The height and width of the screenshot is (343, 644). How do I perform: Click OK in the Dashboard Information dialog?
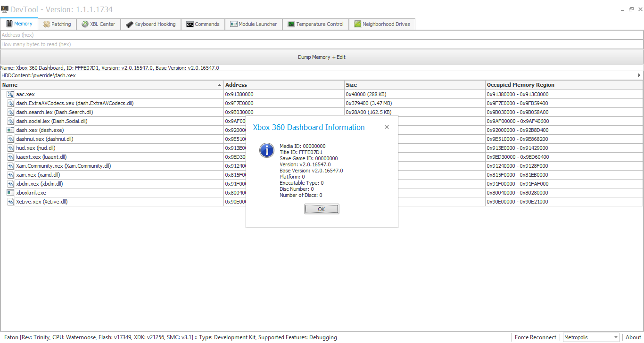pos(322,209)
